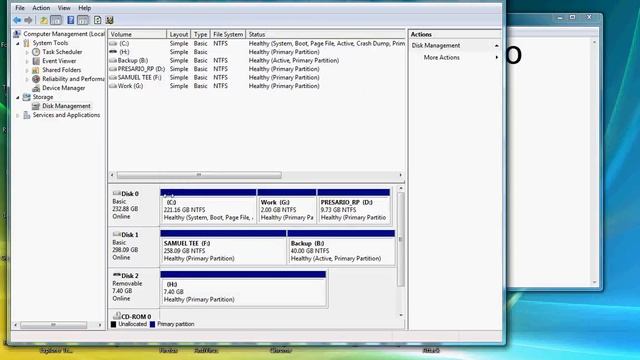The height and width of the screenshot is (360, 640).
Task: Click the last toolbar icon after Refresh
Action: (109, 20)
